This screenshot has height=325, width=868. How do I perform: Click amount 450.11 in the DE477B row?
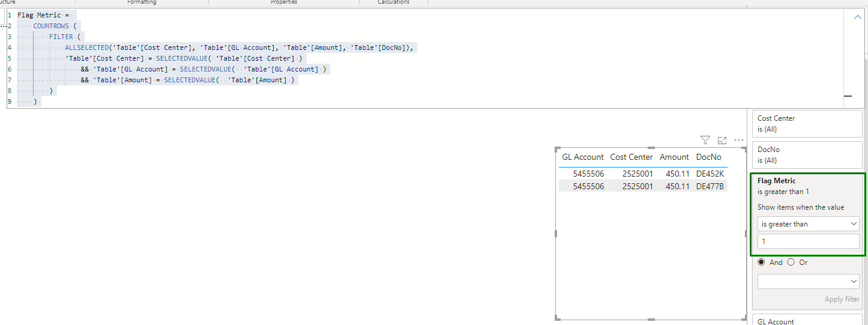pyautogui.click(x=677, y=186)
